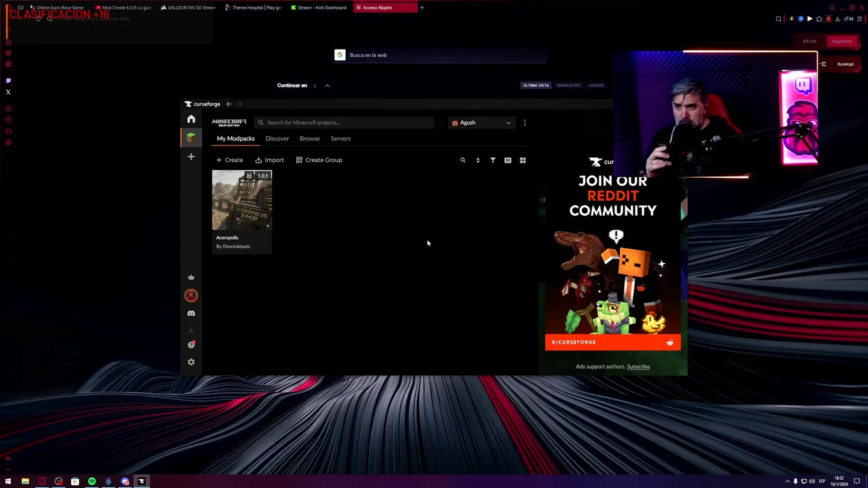Open a new browser tab with plus
This screenshot has width=868, height=488.
tap(422, 7)
